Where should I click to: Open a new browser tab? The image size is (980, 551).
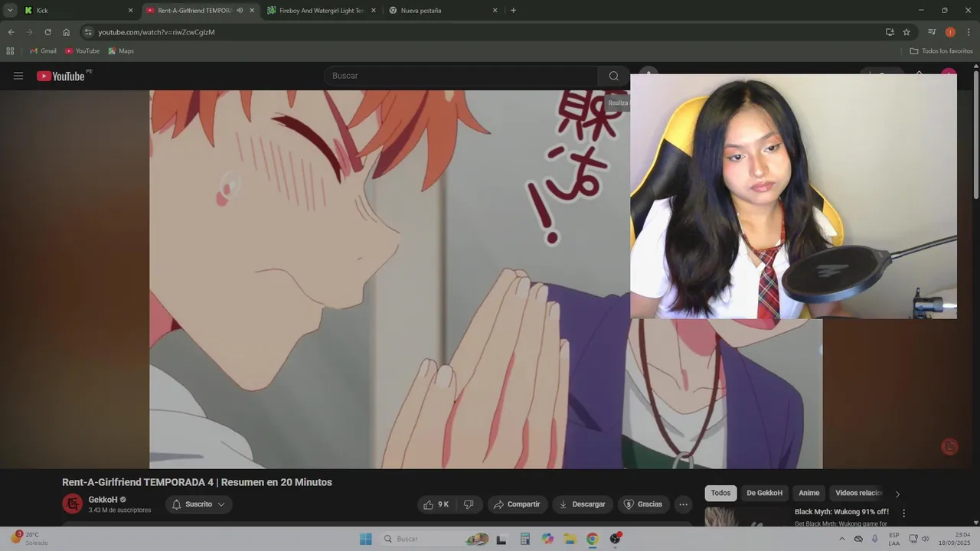[513, 11]
